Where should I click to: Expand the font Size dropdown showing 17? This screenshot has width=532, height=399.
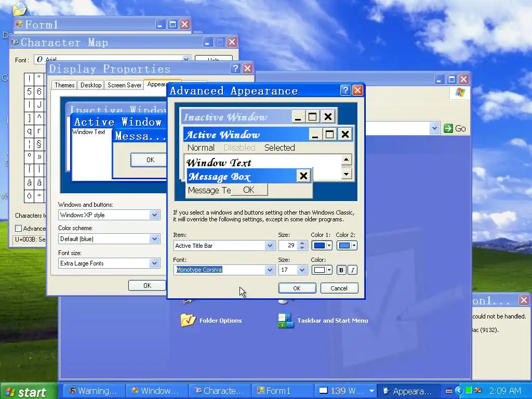pos(302,270)
